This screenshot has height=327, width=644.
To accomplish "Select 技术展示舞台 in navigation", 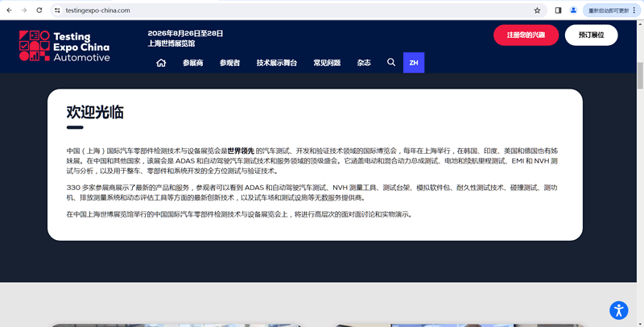I will click(x=277, y=63).
